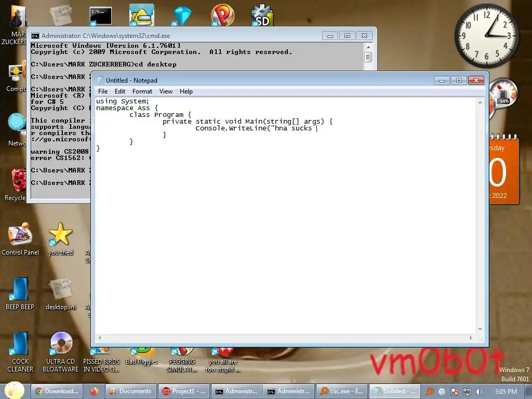
Task: Click the CPU meter gadget showing 34%
Action: [503, 94]
